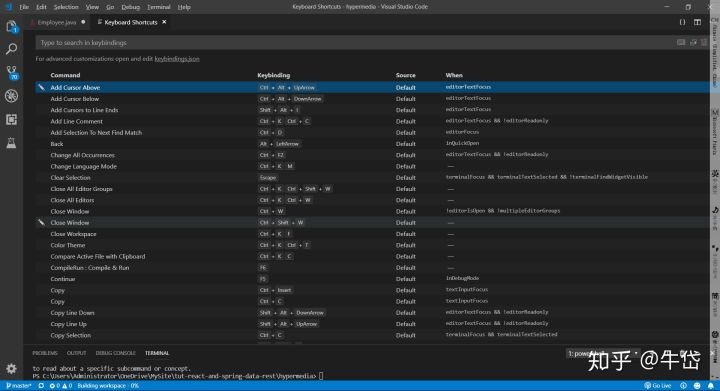Switch to the PROBLEMS panel tab
This screenshot has height=391, width=720.
click(45, 353)
